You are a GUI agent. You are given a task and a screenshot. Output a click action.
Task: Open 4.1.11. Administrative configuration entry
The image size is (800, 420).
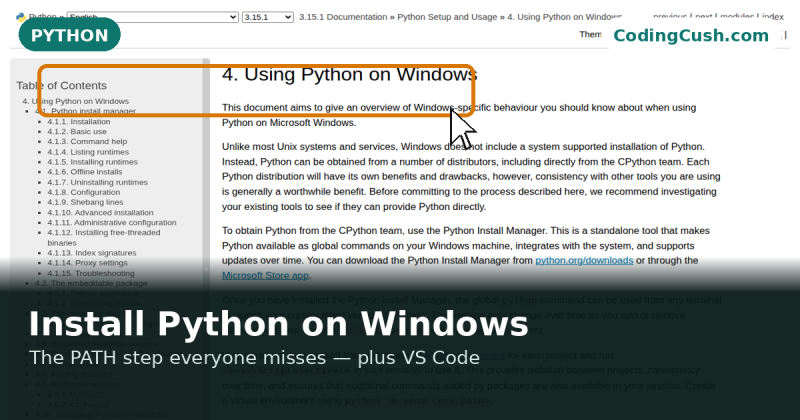point(112,223)
